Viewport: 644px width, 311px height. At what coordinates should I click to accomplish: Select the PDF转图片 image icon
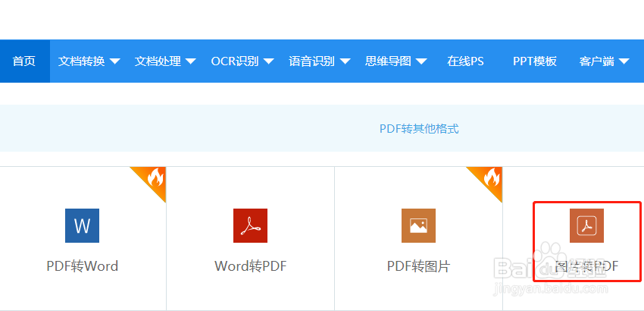[418, 225]
